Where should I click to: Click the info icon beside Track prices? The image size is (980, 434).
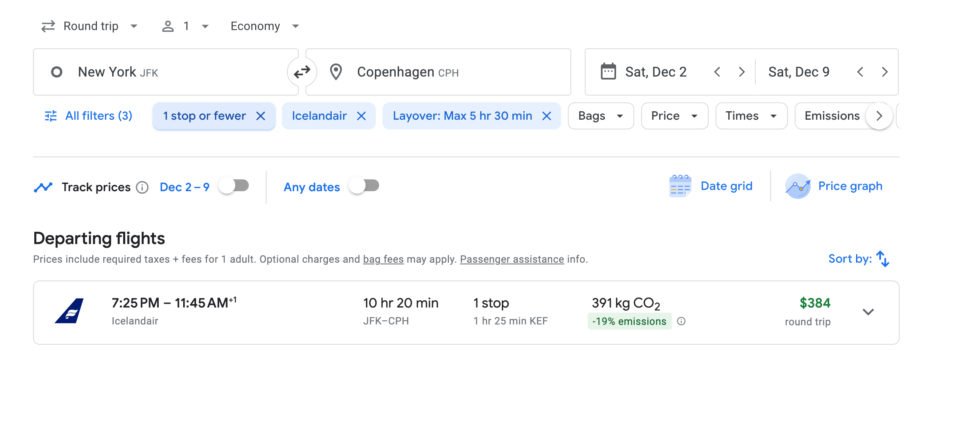click(142, 187)
